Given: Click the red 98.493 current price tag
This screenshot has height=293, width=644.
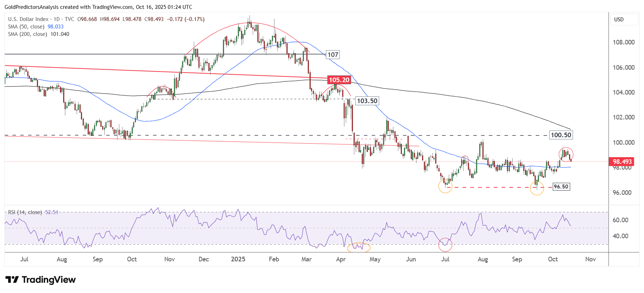Looking at the screenshot, I should click(x=622, y=162).
